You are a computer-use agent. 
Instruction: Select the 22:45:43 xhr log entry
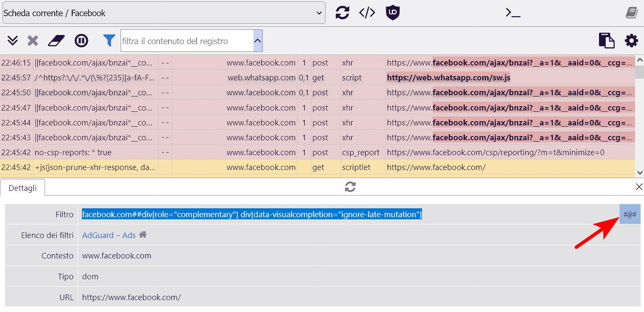pos(318,137)
